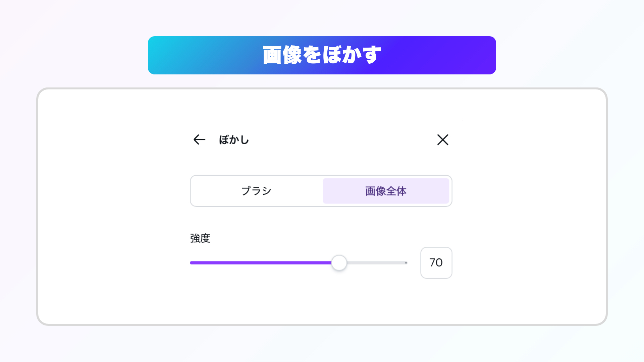The height and width of the screenshot is (362, 644).
Task: Click the 強度 slider handle
Action: pos(339,263)
